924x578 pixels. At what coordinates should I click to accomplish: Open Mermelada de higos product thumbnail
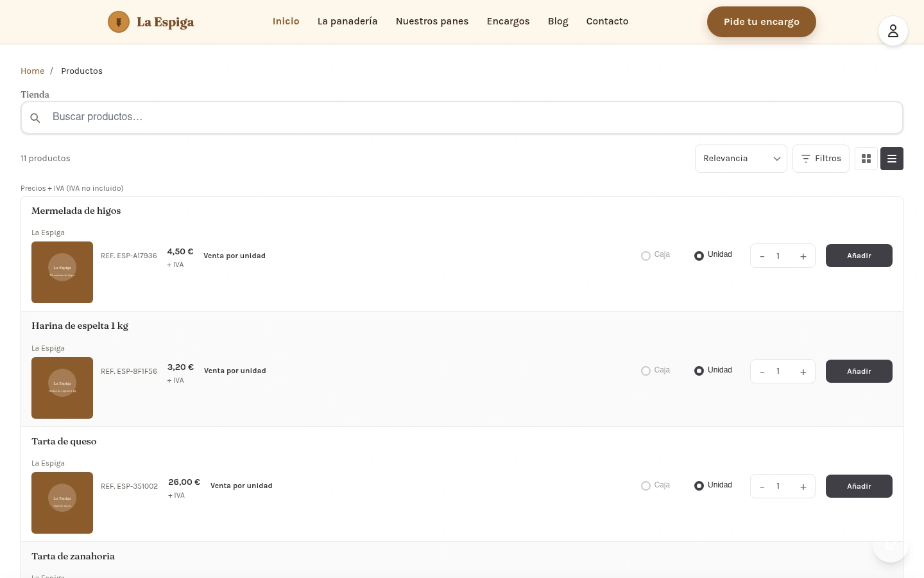62,272
